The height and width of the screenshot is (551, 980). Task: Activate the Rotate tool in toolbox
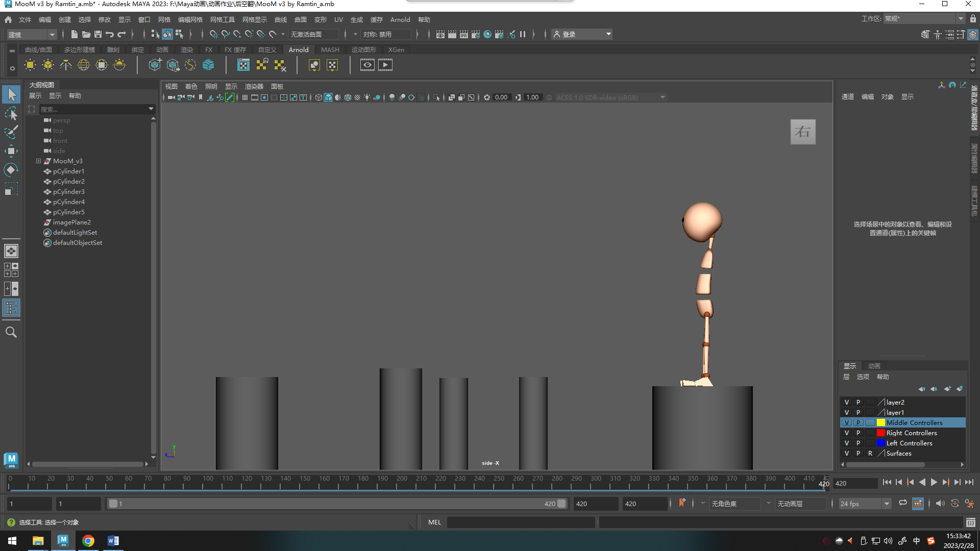tap(11, 169)
